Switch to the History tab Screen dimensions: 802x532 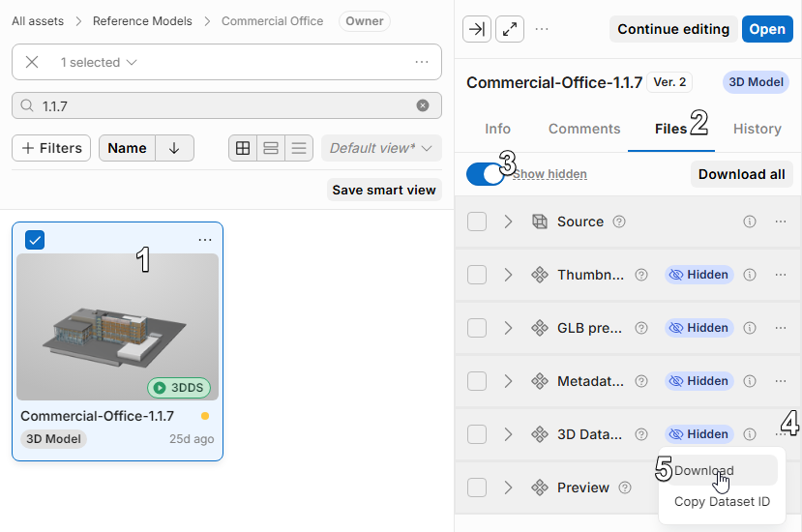point(757,129)
